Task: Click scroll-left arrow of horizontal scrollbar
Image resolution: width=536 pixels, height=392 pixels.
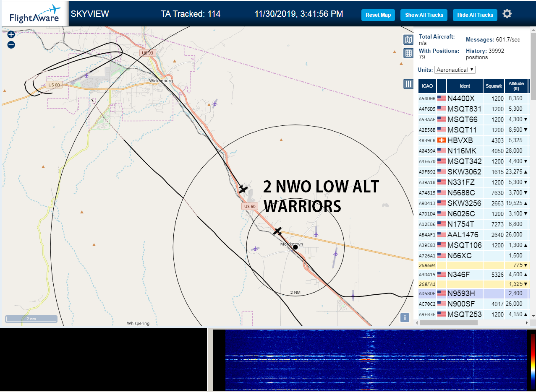Action: tap(416, 323)
